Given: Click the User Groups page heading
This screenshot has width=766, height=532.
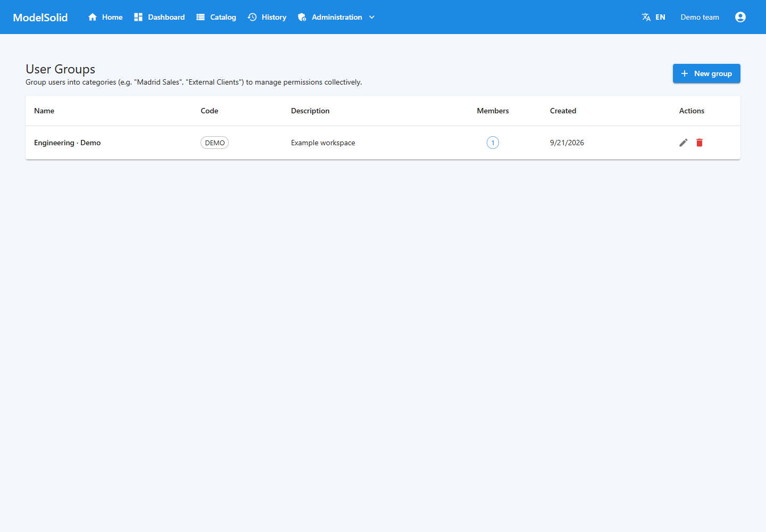Looking at the screenshot, I should click(x=61, y=69).
